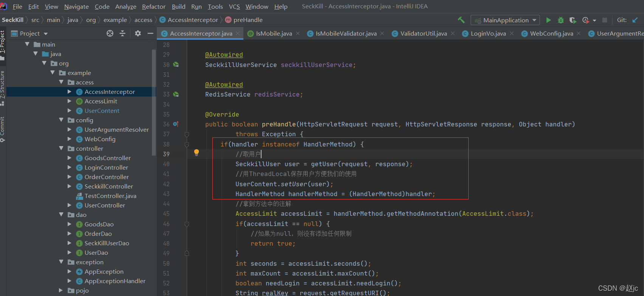Click the override gutter icon on line 36
The width and height of the screenshot is (644, 296).
click(x=176, y=124)
